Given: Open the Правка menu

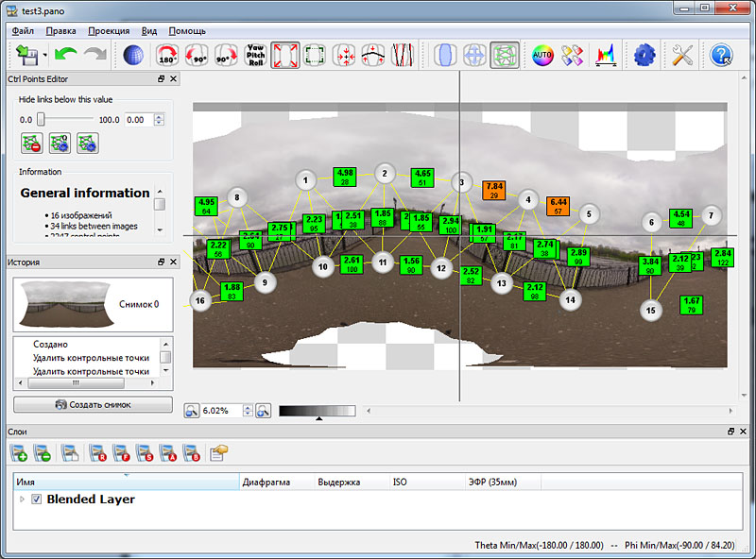Looking at the screenshot, I should 60,31.
